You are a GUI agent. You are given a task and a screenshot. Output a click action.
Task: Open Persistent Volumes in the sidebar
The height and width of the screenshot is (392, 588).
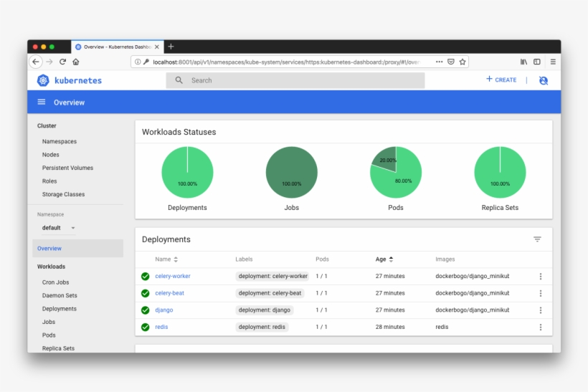[x=67, y=168]
